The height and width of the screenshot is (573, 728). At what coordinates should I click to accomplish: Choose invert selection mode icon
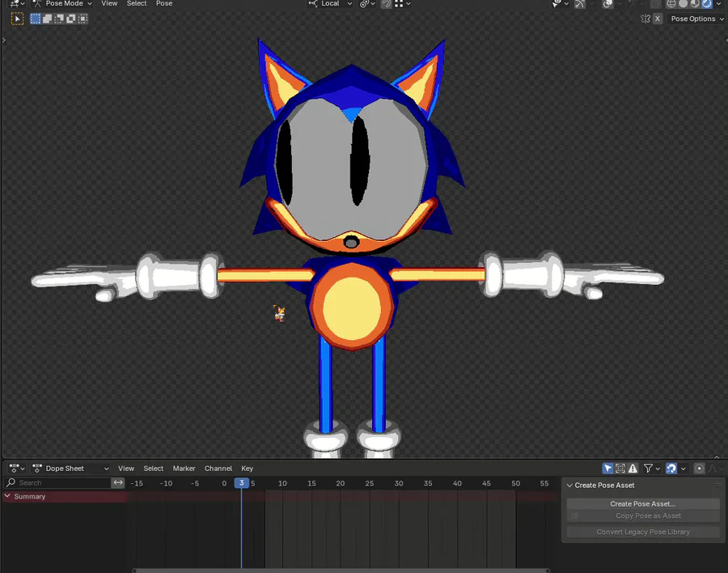70,19
